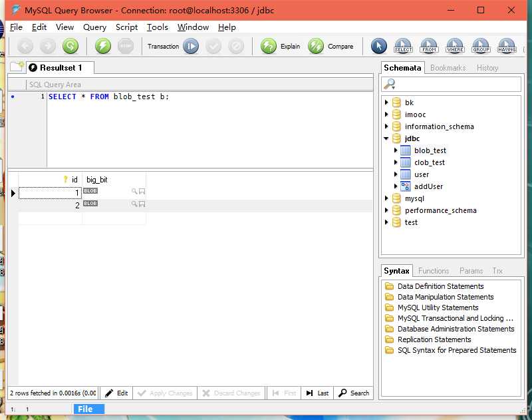Collapse the jdbc schema
This screenshot has width=532, height=420.
[386, 138]
